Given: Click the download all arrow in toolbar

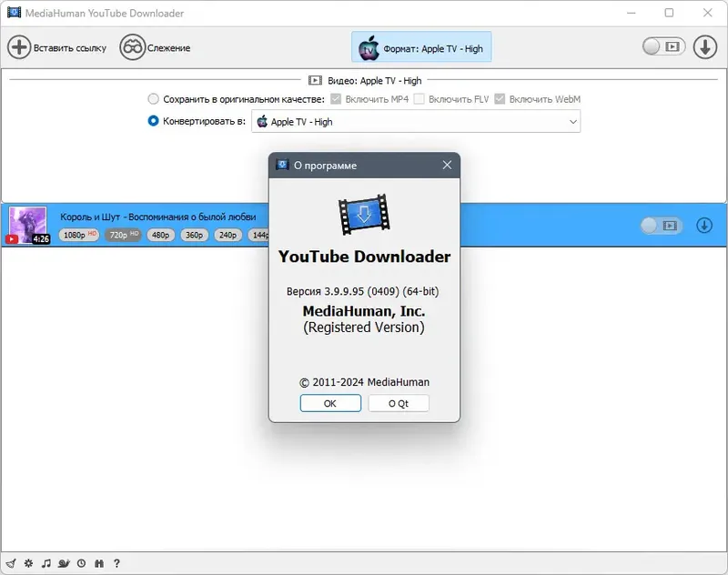Looking at the screenshot, I should (x=704, y=47).
